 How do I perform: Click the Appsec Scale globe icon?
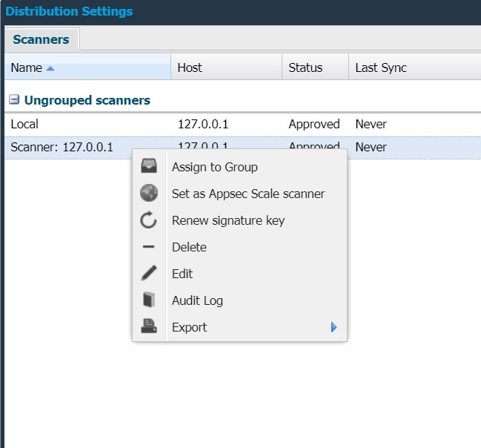(149, 194)
